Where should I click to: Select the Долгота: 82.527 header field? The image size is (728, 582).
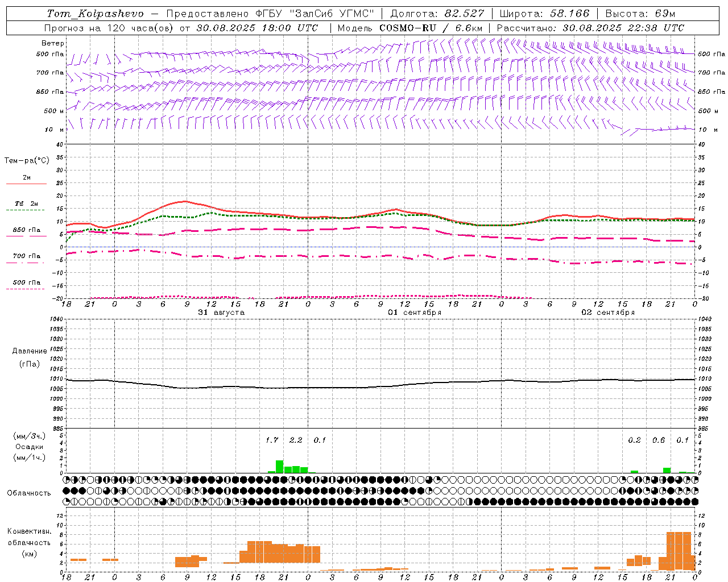tap(437, 14)
